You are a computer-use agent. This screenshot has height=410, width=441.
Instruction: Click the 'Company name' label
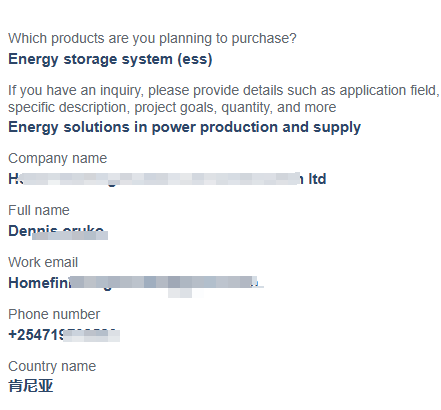58,158
